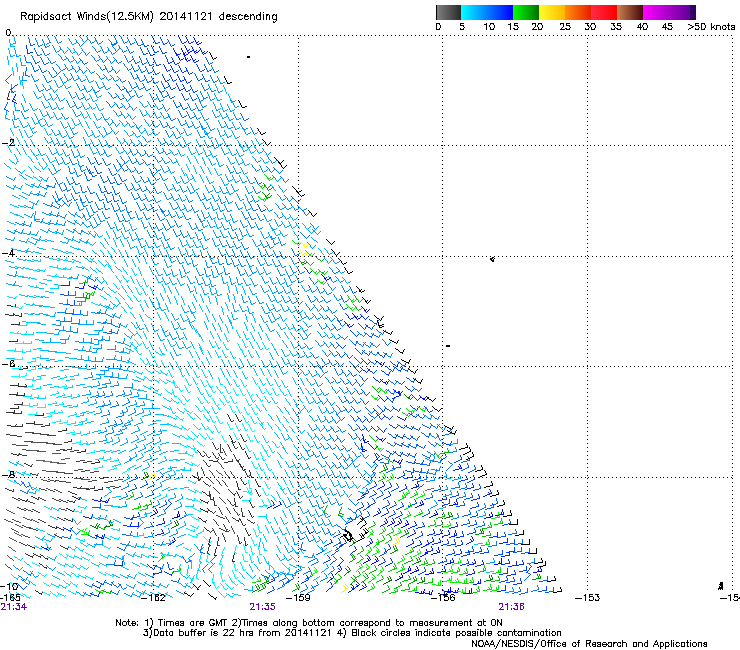Click the title 'Rapidscat Winds(12.5KM) 20141121 descending'
The width and height of the screenshot is (740, 650).
[149, 17]
